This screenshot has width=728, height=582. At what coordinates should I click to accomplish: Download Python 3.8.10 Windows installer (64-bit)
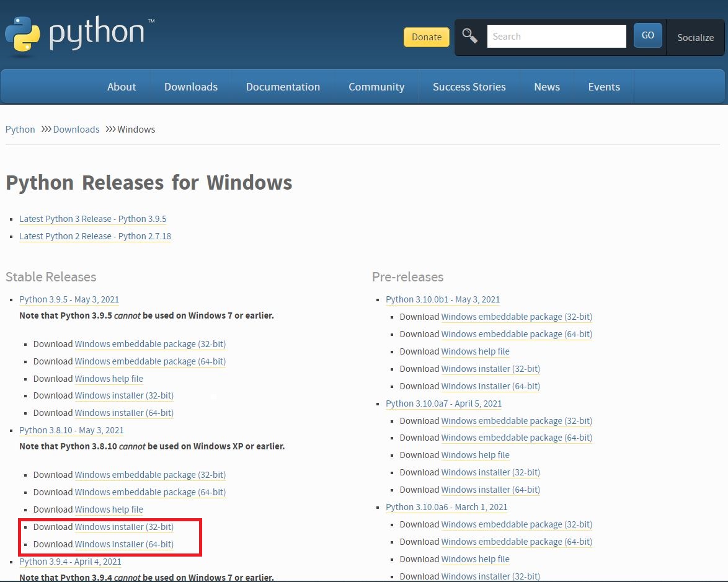[x=124, y=544]
